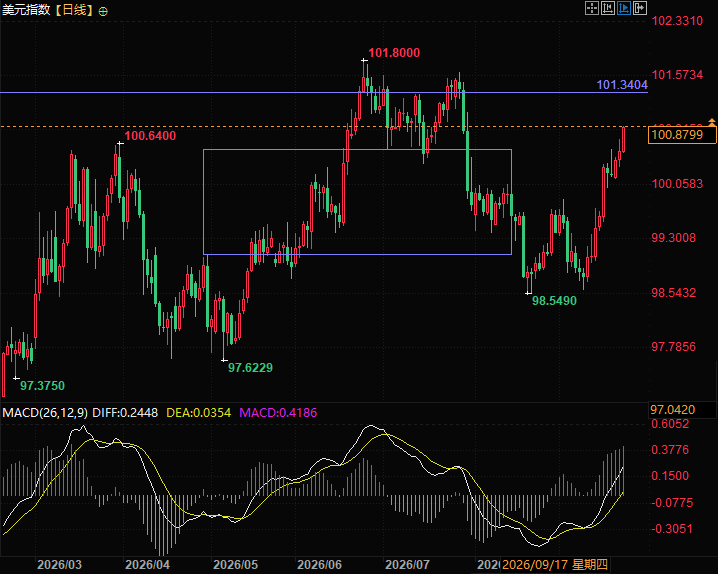Image resolution: width=718 pixels, height=574 pixels.
Task: Click the scroll-to-start axis icon
Action: point(608,8)
